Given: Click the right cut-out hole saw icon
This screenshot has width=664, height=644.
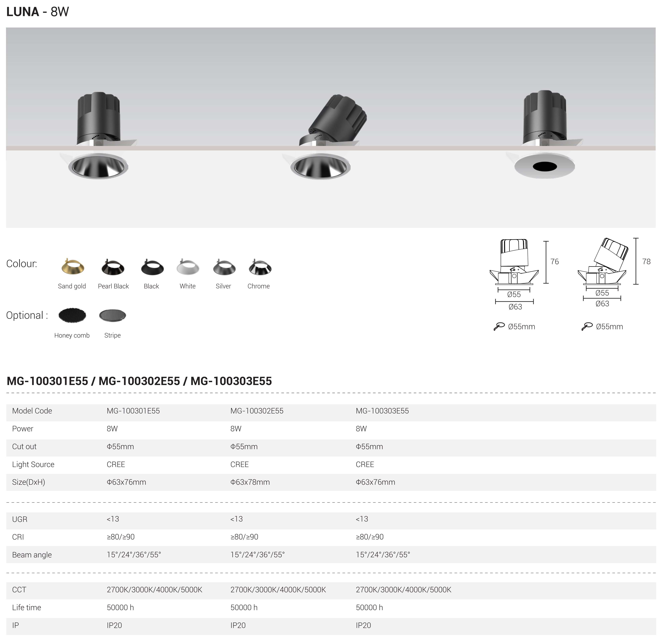Looking at the screenshot, I should click(587, 327).
